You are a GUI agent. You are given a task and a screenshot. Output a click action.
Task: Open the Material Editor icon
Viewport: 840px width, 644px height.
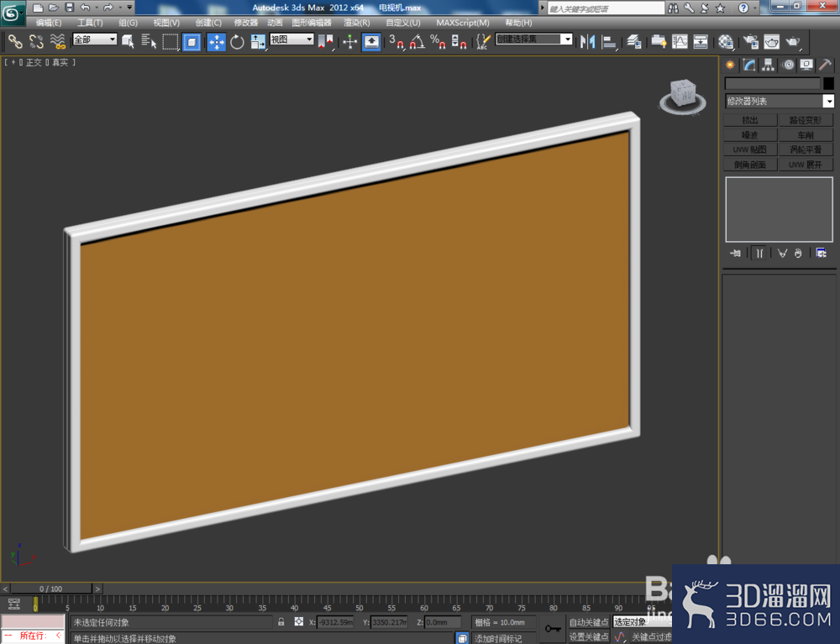pyautogui.click(x=726, y=42)
